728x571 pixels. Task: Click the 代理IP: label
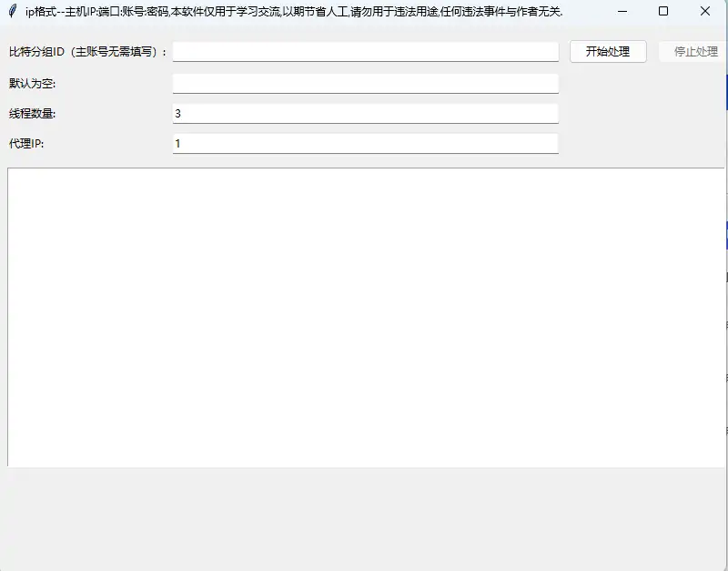[26, 144]
